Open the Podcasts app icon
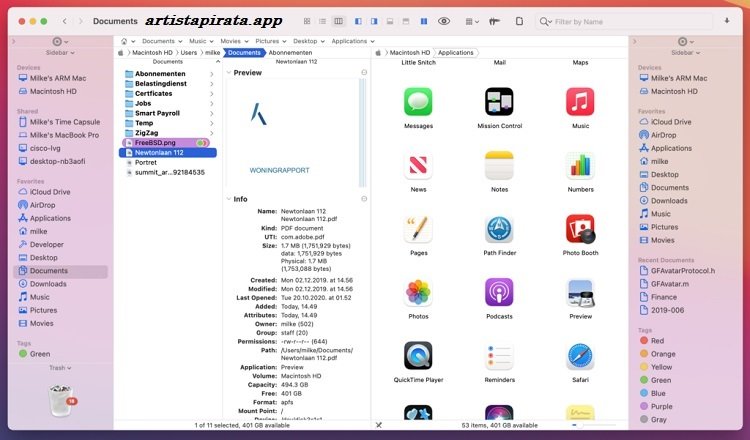Image resolution: width=750 pixels, height=440 pixels. [x=499, y=292]
